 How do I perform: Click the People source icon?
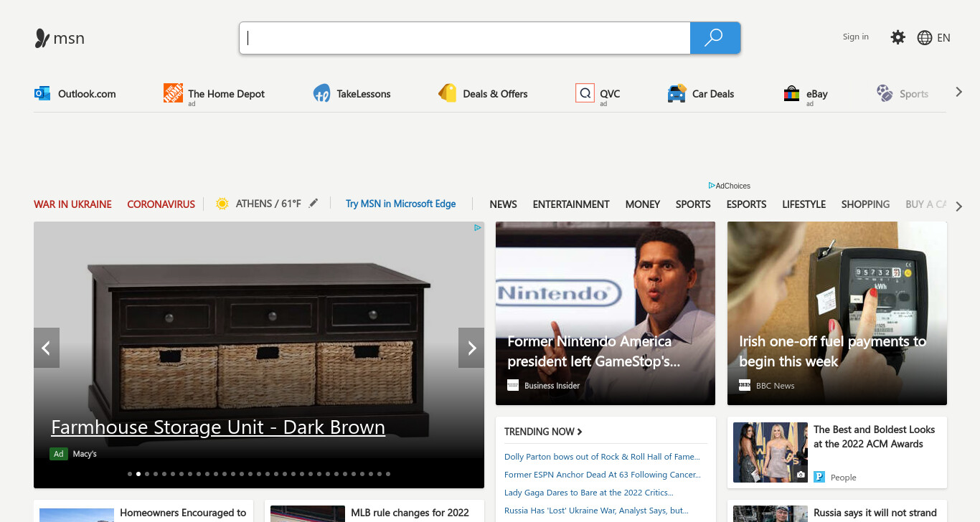point(819,477)
